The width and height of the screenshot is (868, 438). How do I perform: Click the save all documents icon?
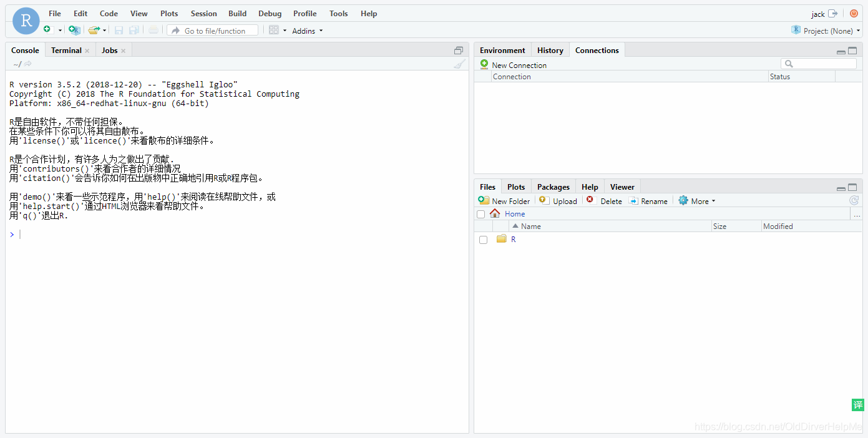click(134, 30)
